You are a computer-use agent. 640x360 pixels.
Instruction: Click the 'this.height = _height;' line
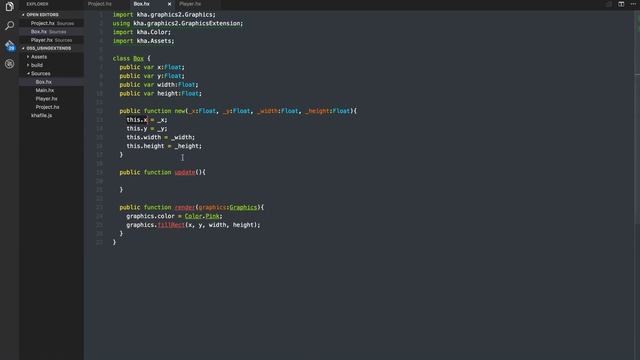point(164,146)
